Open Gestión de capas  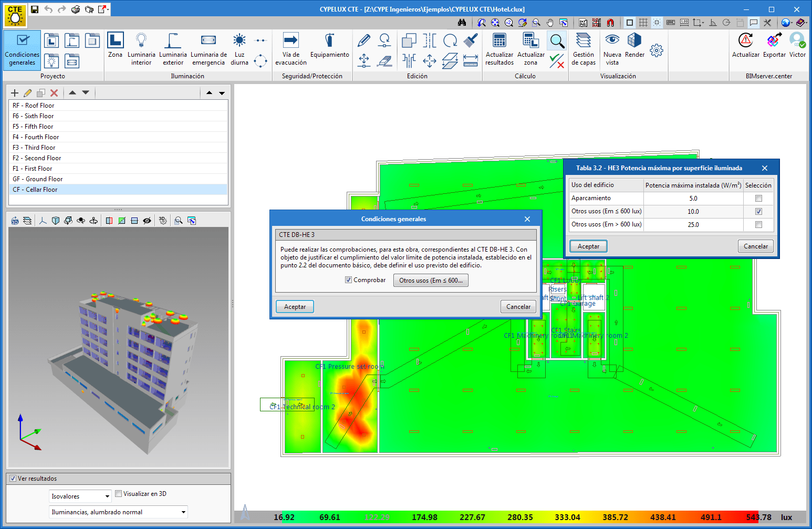(584, 49)
